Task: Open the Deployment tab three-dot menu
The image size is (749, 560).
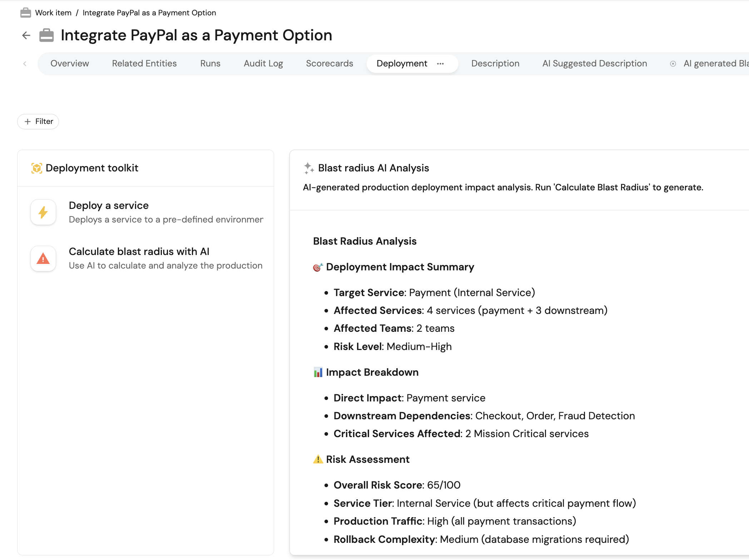Action: (440, 64)
